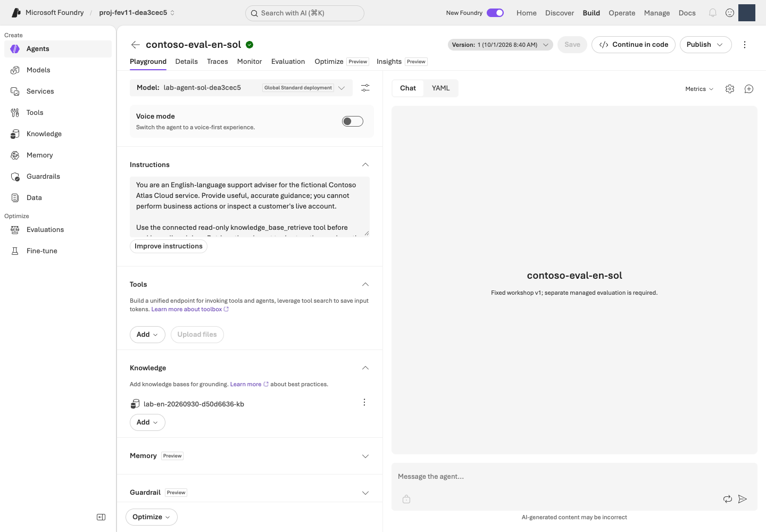Click Improve instructions button

pos(169,246)
